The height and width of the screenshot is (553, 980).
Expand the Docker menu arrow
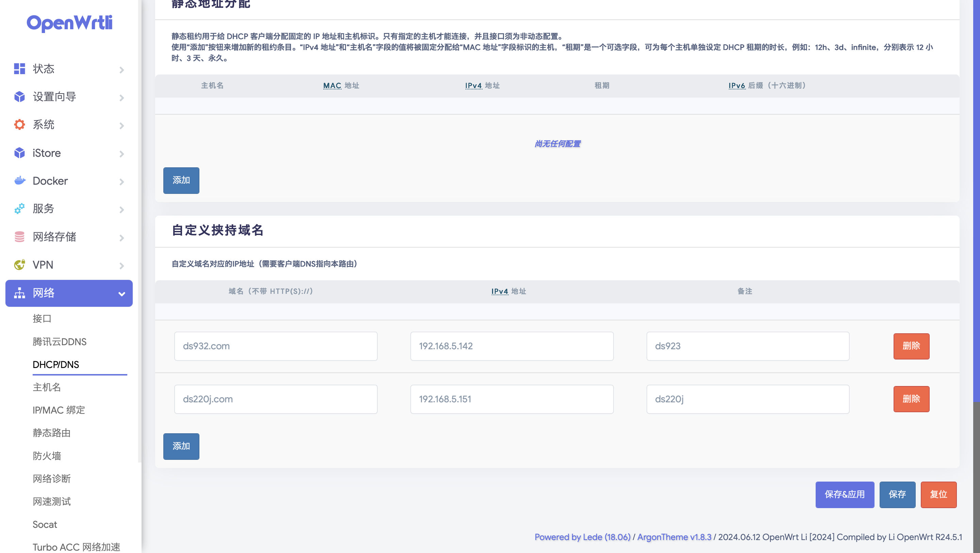121,182
